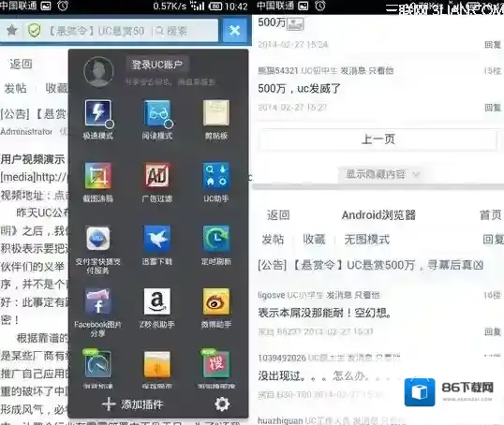The image size is (504, 425).
Task: Click the 上一页 previous page button
Action: (378, 139)
